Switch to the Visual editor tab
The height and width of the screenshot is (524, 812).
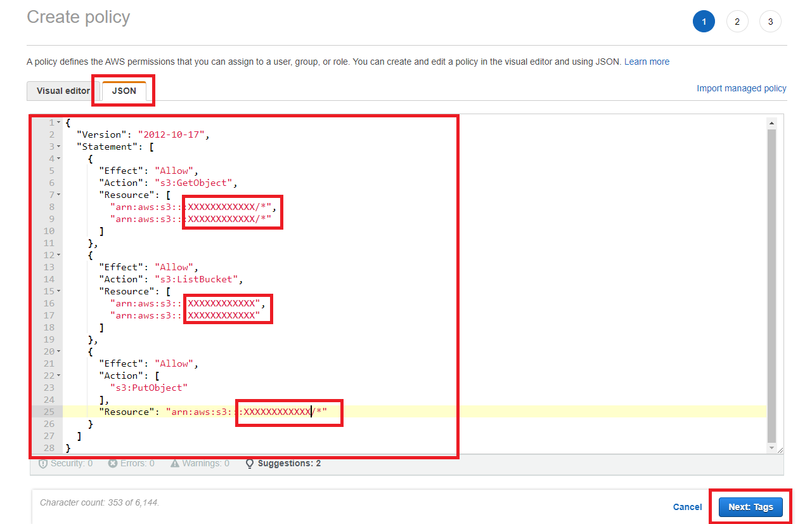[x=63, y=91]
